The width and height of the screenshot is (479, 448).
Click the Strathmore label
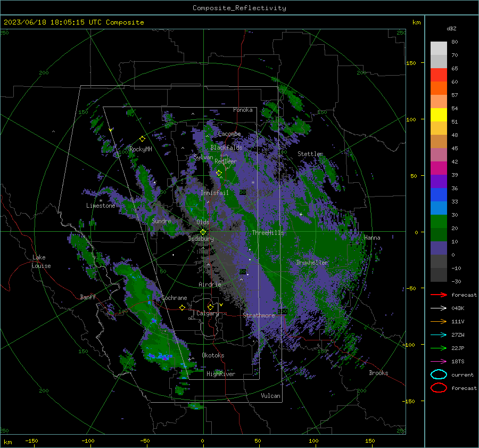pos(259,315)
